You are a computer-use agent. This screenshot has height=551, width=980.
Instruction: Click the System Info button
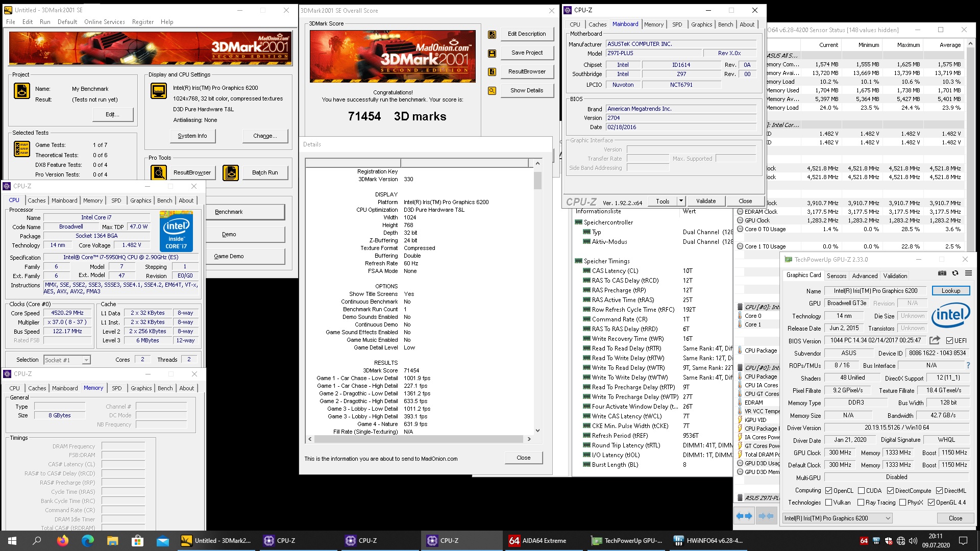click(192, 136)
